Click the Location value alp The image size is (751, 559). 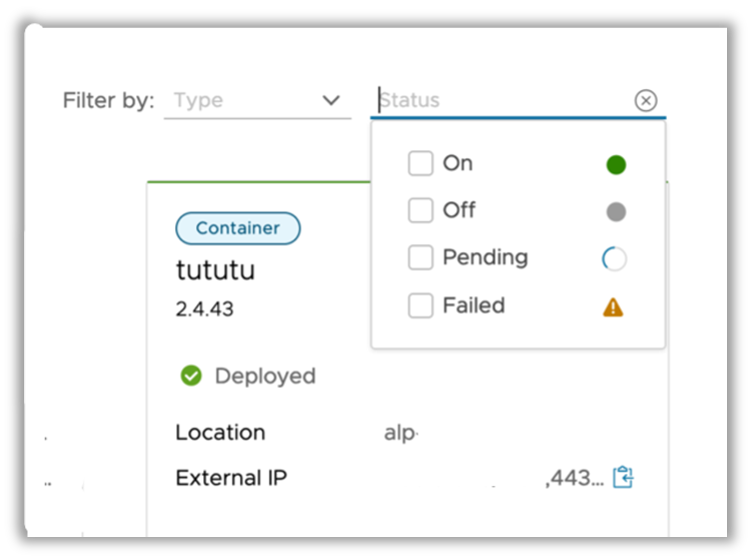click(x=400, y=433)
